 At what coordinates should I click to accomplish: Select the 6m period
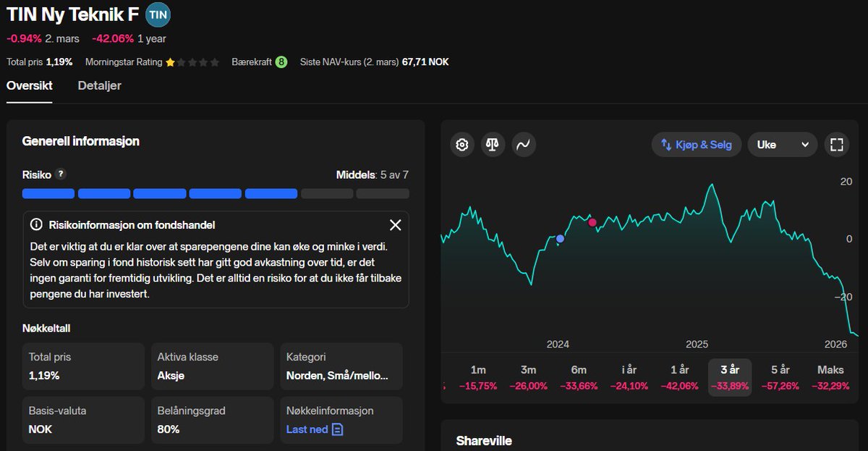579,377
